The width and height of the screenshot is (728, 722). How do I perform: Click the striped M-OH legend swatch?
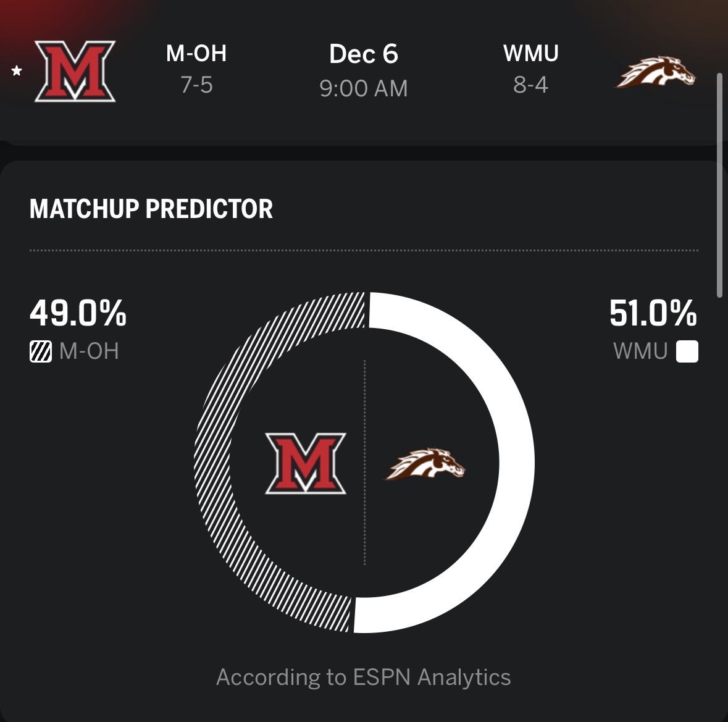tap(41, 352)
